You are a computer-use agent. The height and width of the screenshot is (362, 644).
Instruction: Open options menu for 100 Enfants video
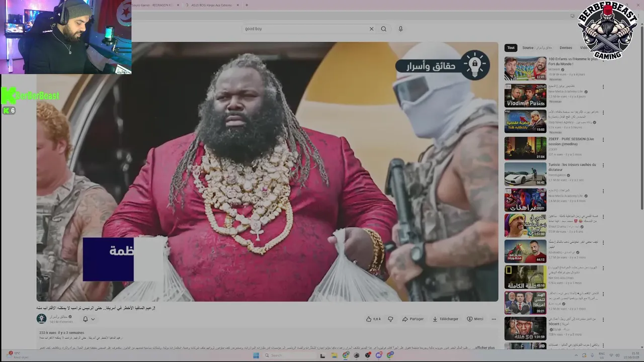tap(603, 60)
